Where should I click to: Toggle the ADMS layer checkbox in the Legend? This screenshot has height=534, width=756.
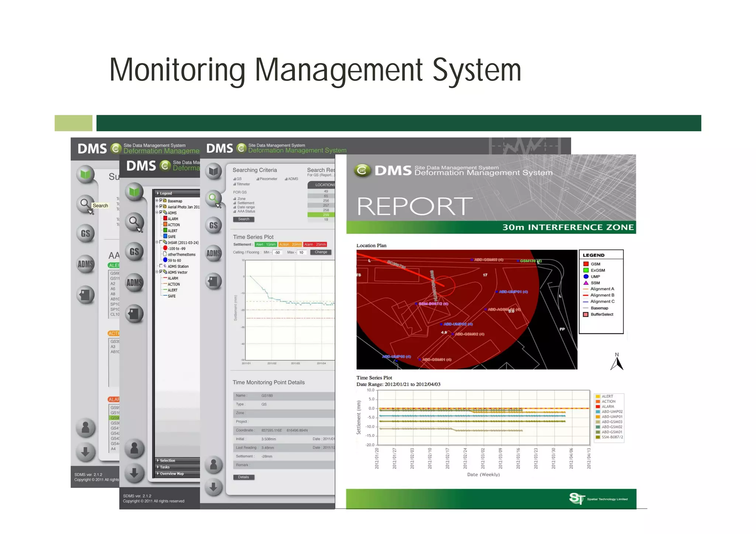[161, 212]
